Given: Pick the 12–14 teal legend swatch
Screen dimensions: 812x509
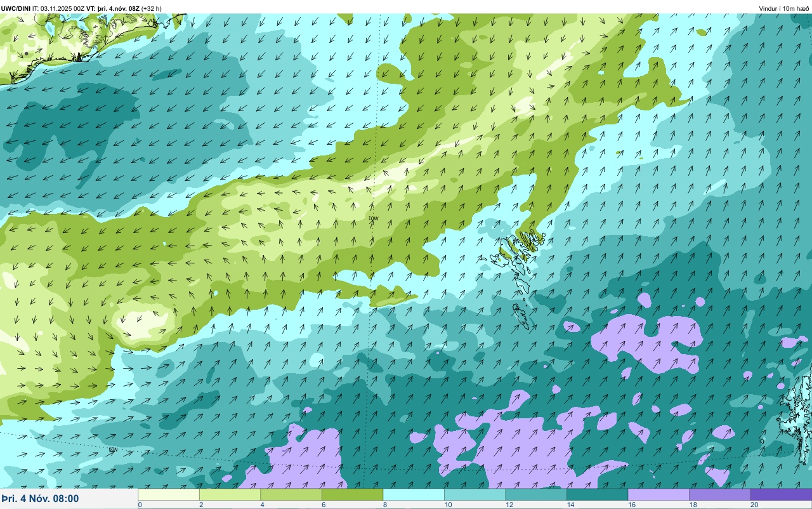Looking at the screenshot, I should tap(536, 494).
